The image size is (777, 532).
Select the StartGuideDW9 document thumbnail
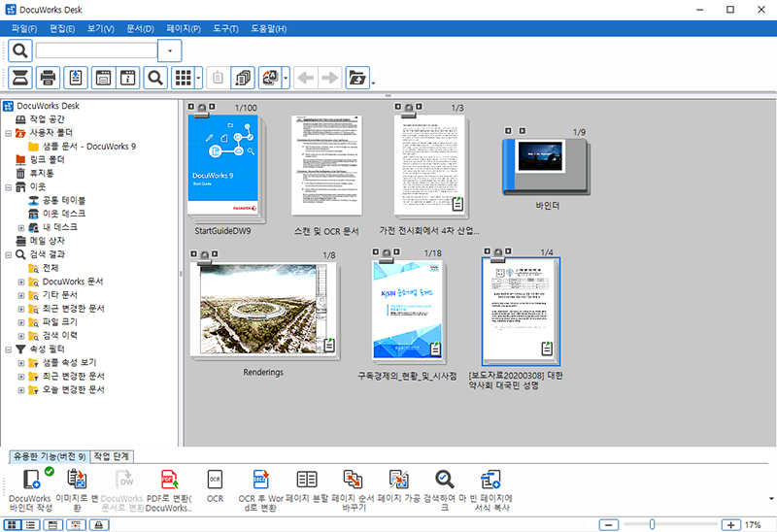tap(225, 168)
